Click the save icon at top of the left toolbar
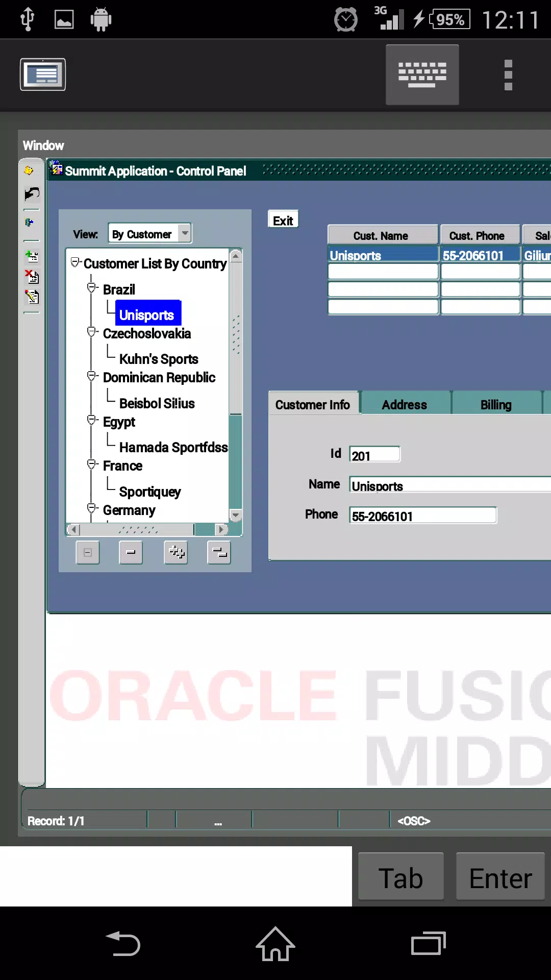The width and height of the screenshot is (551, 980). click(x=29, y=170)
